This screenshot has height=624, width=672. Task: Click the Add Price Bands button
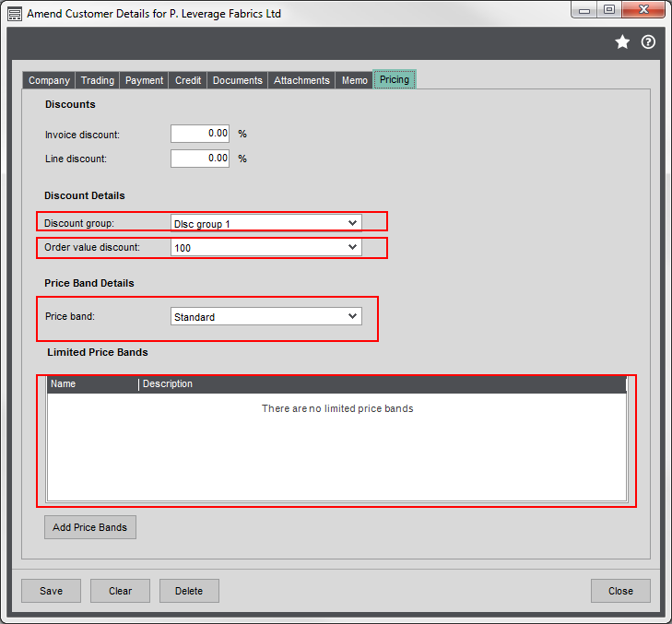(90, 527)
